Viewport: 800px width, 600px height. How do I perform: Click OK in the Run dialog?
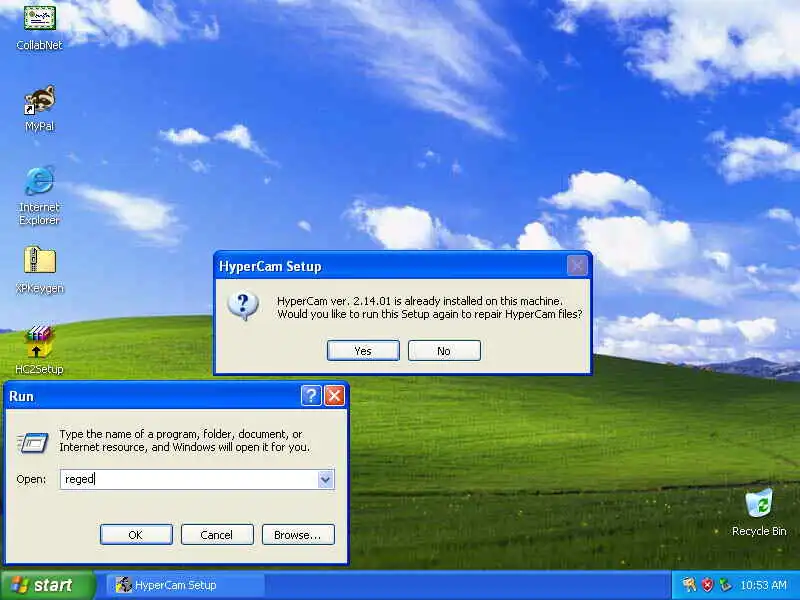(136, 535)
